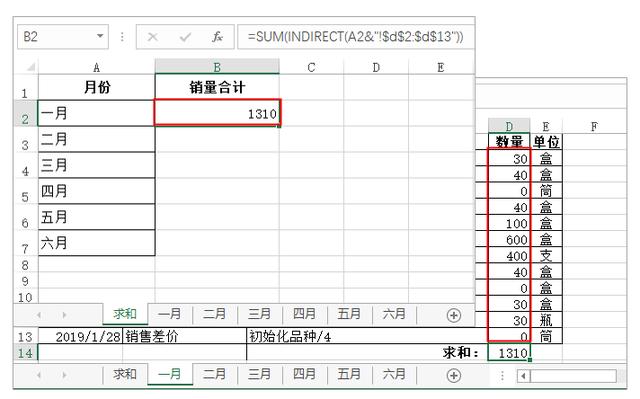Click unit cell showing 瓶

click(546, 320)
